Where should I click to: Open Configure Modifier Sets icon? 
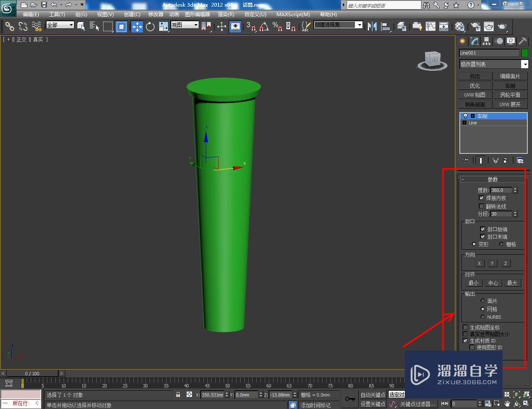pos(520,160)
